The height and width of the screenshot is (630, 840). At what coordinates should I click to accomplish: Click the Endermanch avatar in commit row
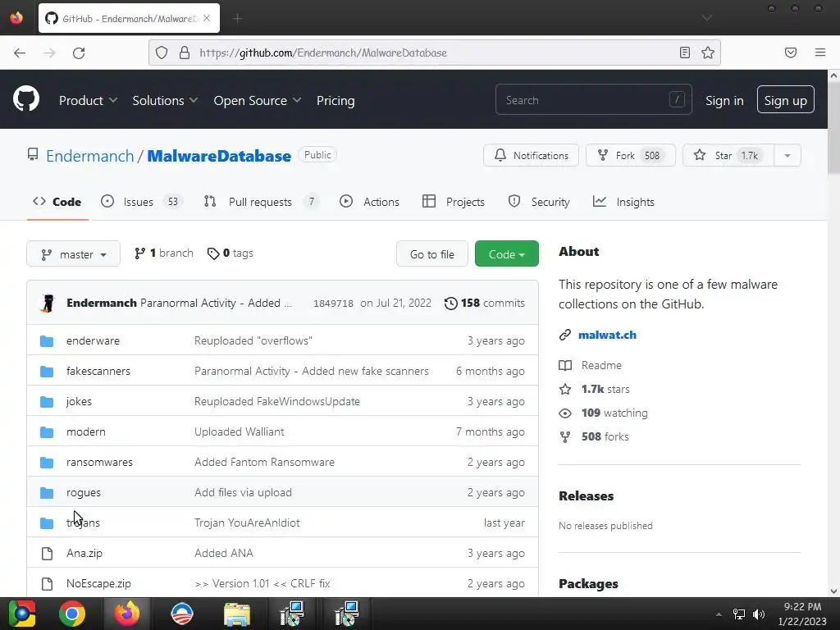pyautogui.click(x=48, y=304)
